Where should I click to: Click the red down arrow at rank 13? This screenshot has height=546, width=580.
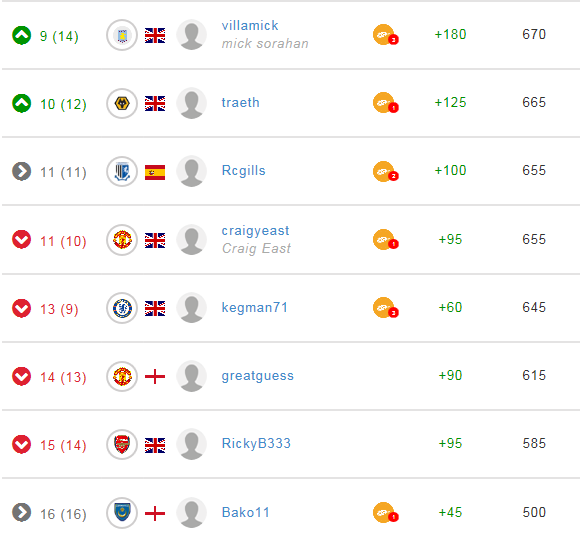21,308
